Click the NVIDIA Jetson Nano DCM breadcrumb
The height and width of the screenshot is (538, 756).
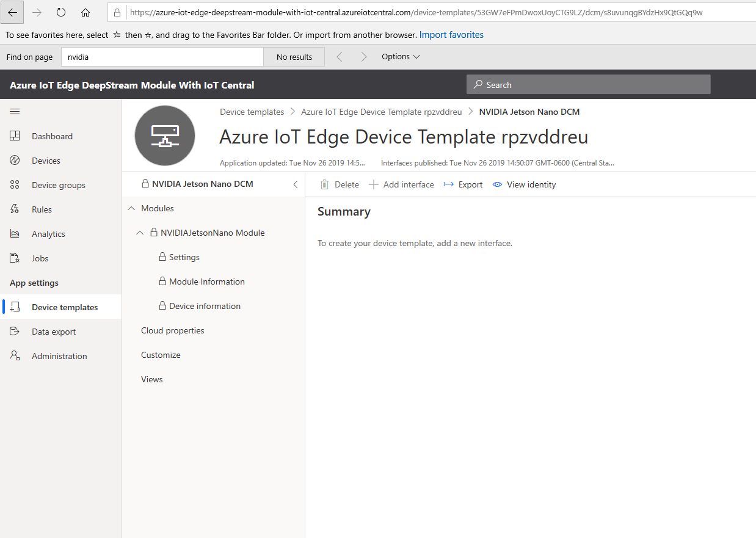coord(529,112)
